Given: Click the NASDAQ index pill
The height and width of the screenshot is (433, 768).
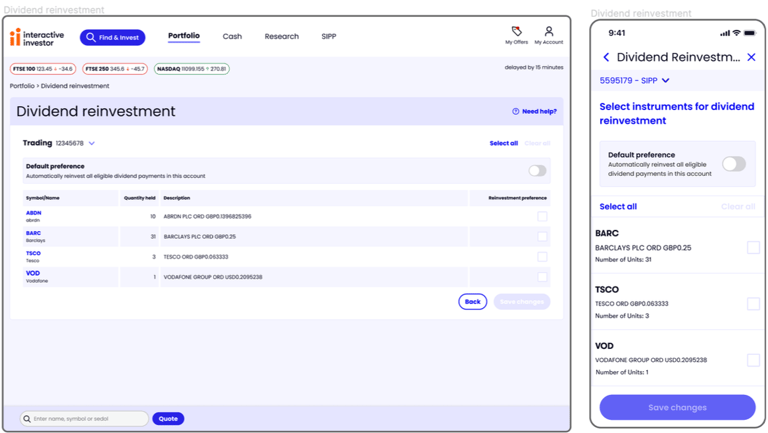Looking at the screenshot, I should tap(192, 69).
